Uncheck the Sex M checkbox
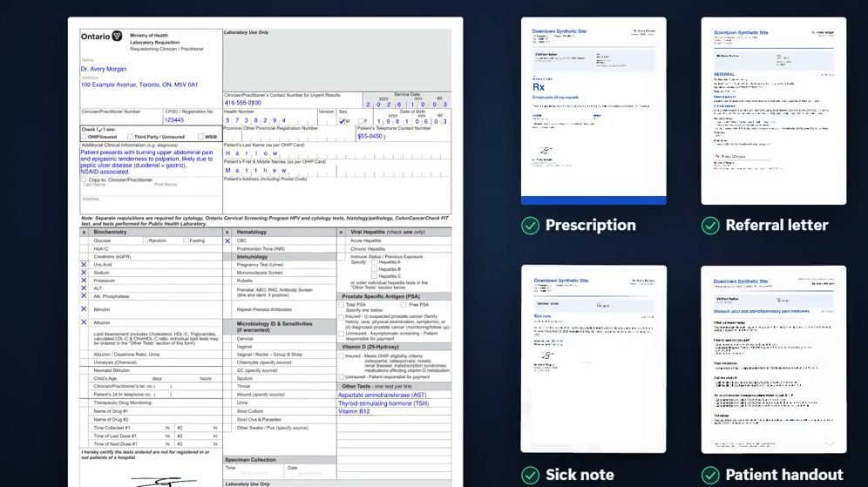The image size is (868, 487). click(x=342, y=121)
